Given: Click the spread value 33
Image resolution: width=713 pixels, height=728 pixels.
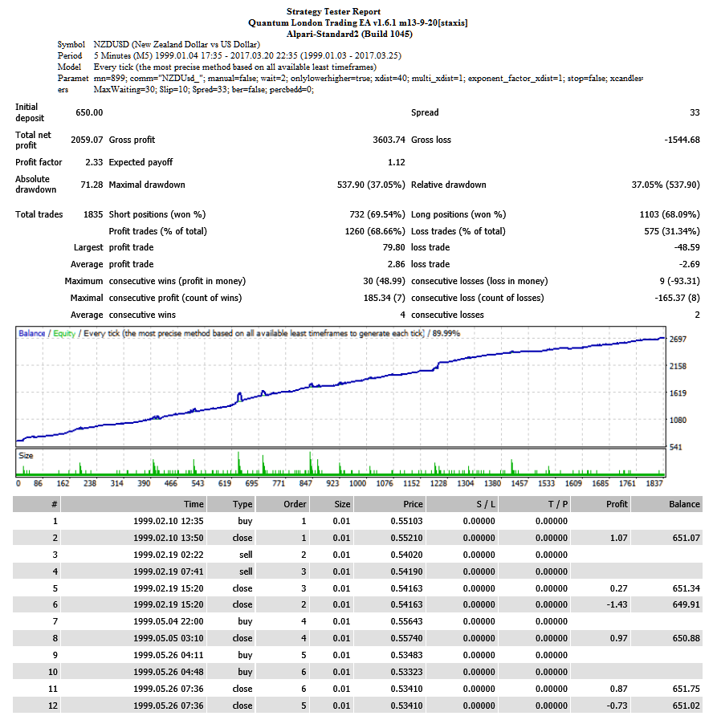Looking at the screenshot, I should [x=695, y=112].
